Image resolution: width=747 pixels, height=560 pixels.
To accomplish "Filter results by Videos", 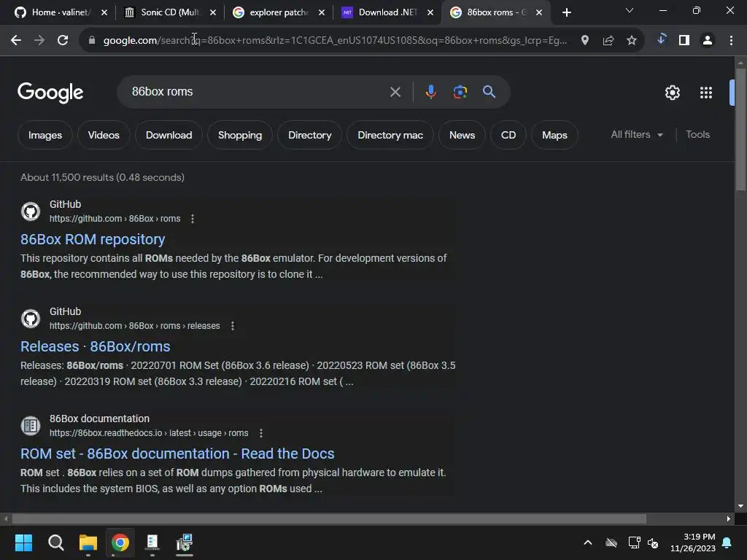I will [x=104, y=135].
